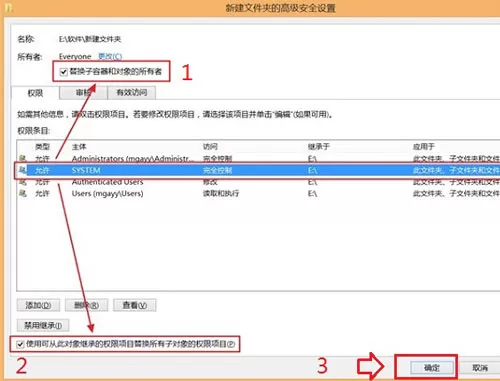Click the 添加(D) button
Viewport: 500px width, 381px height.
[x=38, y=305]
